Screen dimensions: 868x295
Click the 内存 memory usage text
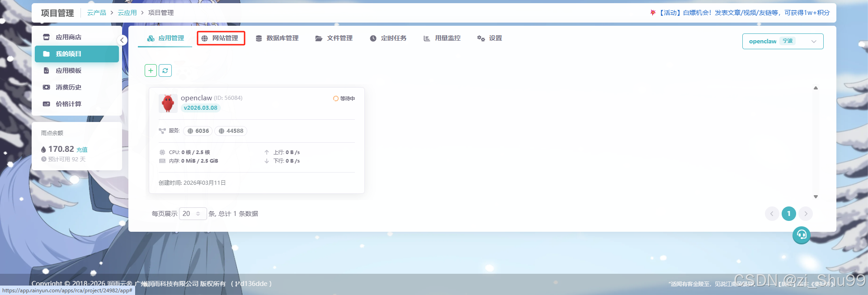point(193,161)
